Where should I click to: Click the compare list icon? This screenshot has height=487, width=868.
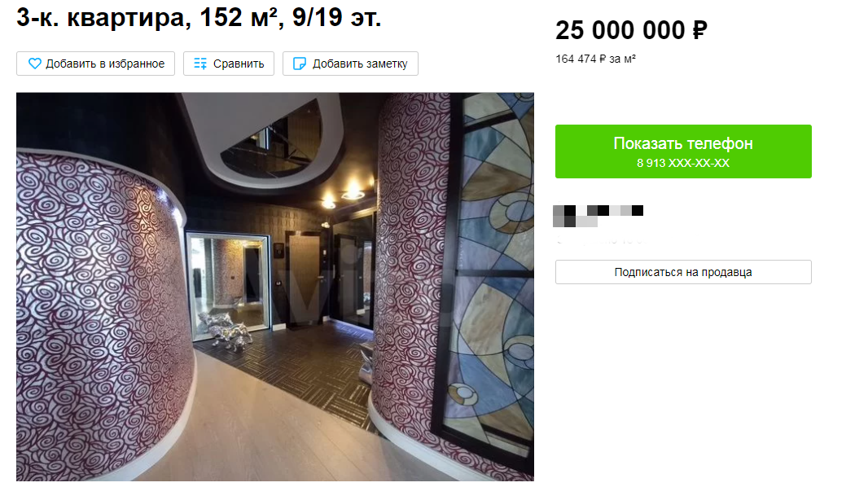tap(200, 64)
